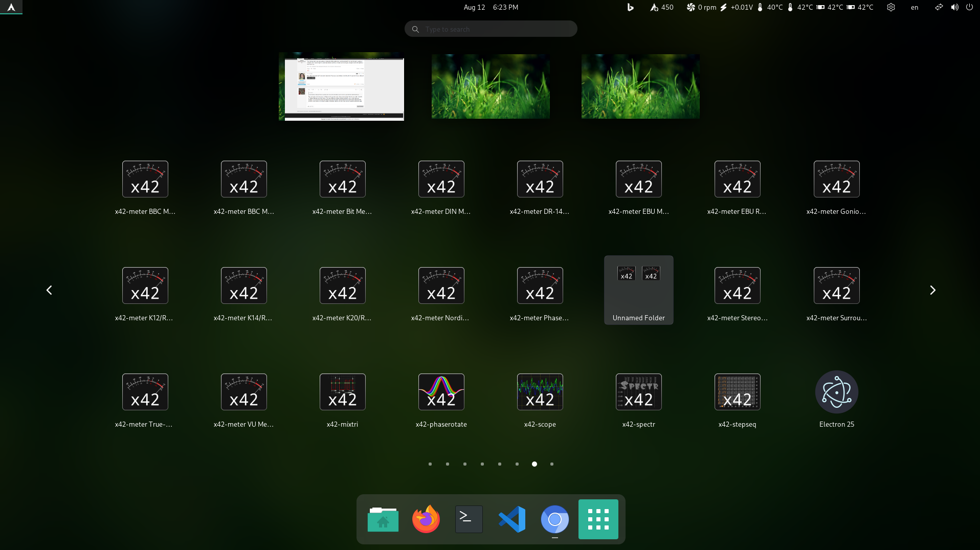980x550 pixels.
Task: Open Chromium browser from dock
Action: pyautogui.click(x=555, y=519)
